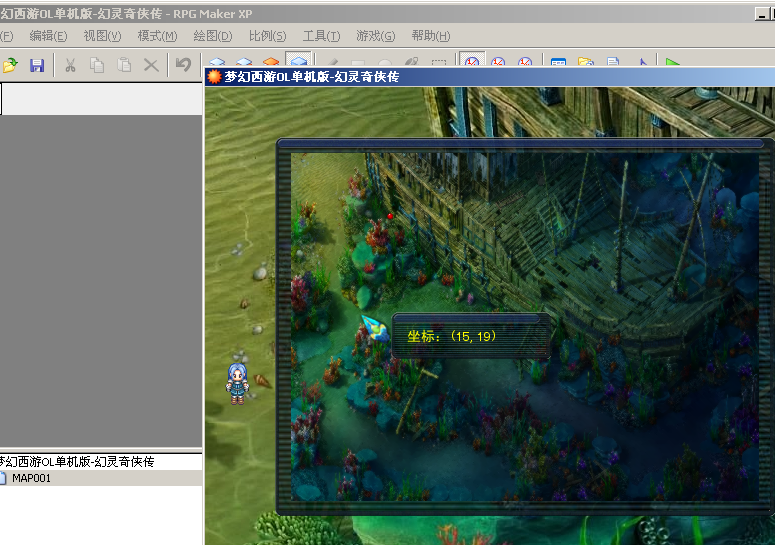The width and height of the screenshot is (775, 545).
Task: Delete with the X toolbar icon
Action: (x=151, y=65)
